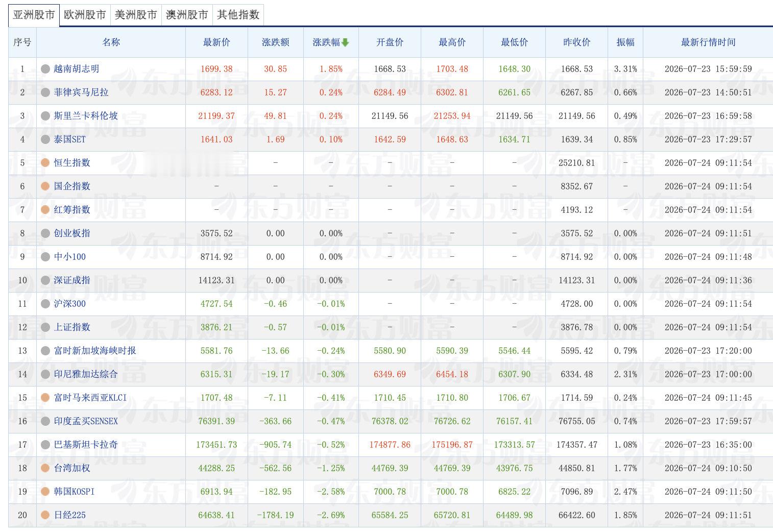Viewport: 773px width, 532px height.
Task: Open the 澳洲股市 tab
Action: [x=187, y=15]
